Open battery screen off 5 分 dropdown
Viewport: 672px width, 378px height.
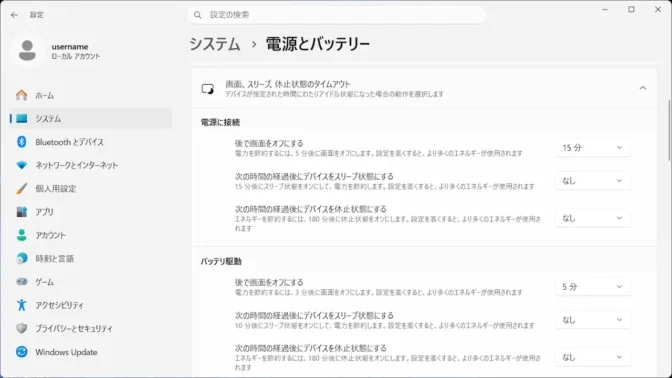(x=593, y=287)
